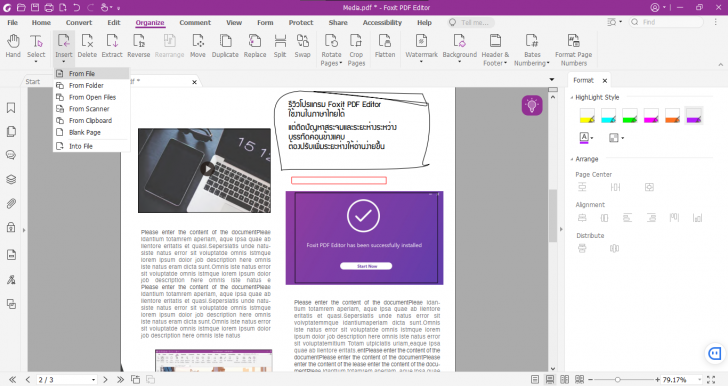Select From Scanner option
Image resolution: width=728 pixels, height=386 pixels.
point(91,109)
